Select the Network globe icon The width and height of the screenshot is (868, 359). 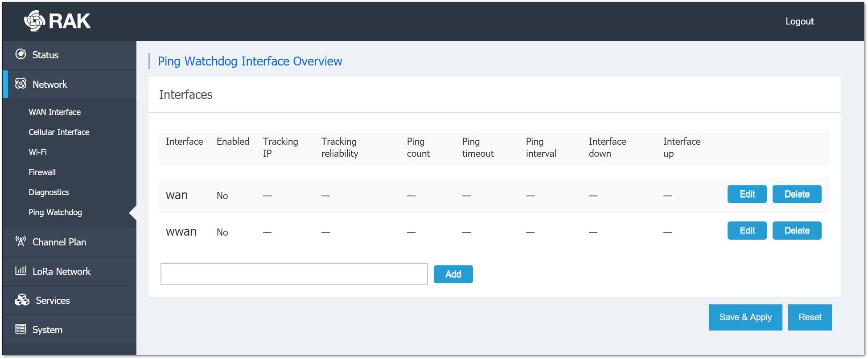pos(21,84)
